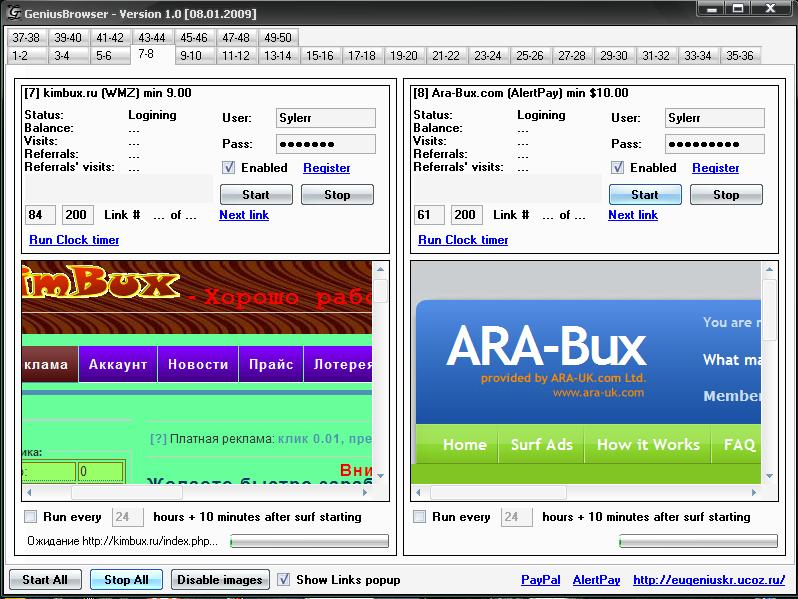The width and height of the screenshot is (798, 599).
Task: Select tab 35-36
Action: [739, 55]
